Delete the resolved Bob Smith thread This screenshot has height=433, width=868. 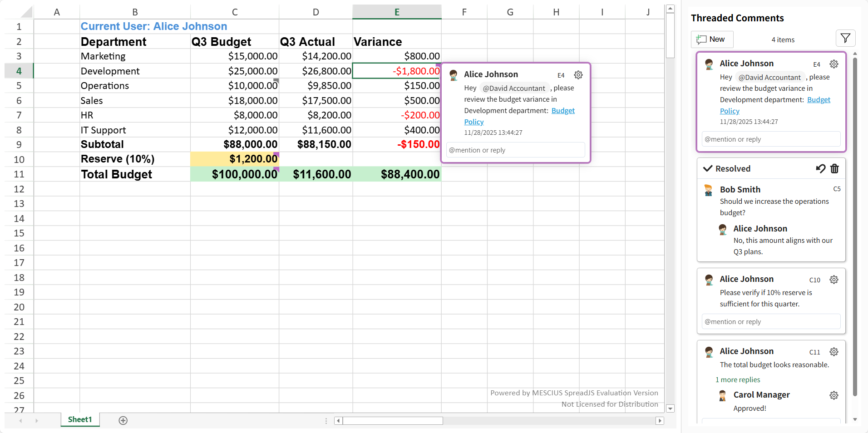(834, 169)
